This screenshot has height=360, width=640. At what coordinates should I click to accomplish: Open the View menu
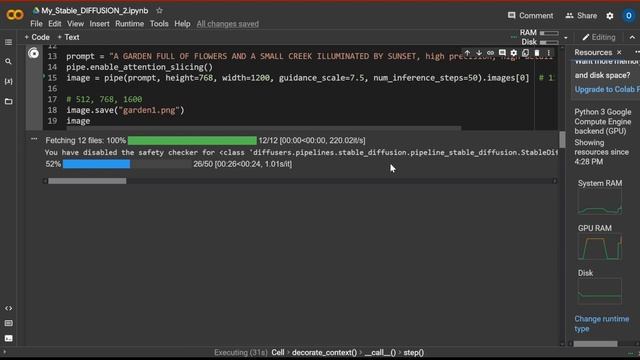[x=75, y=24]
